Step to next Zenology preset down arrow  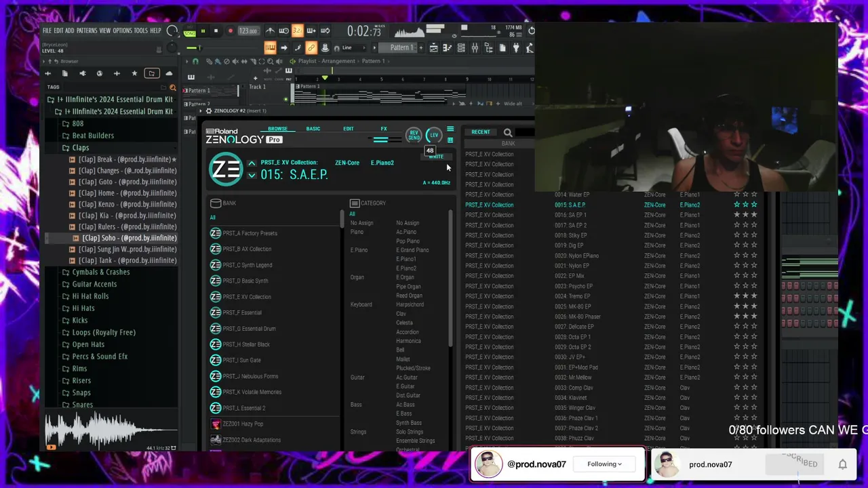coord(252,176)
